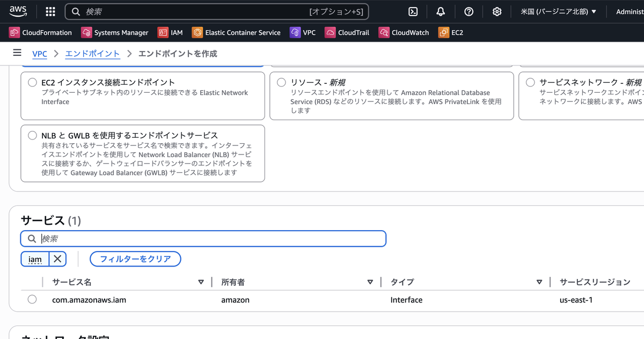Click the Systems Manager shortcut icon
644x339 pixels.
pos(86,33)
